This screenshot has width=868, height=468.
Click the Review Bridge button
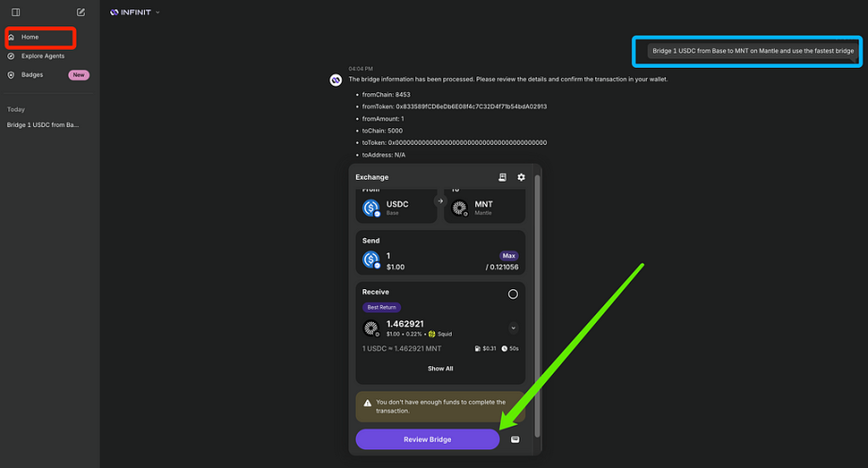[427, 439]
